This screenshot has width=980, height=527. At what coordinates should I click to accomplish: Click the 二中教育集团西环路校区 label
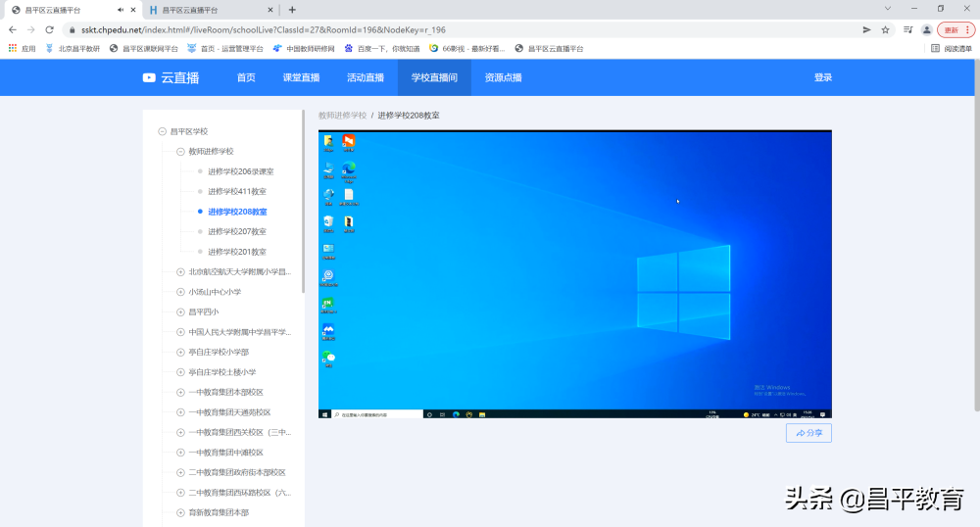click(240, 492)
